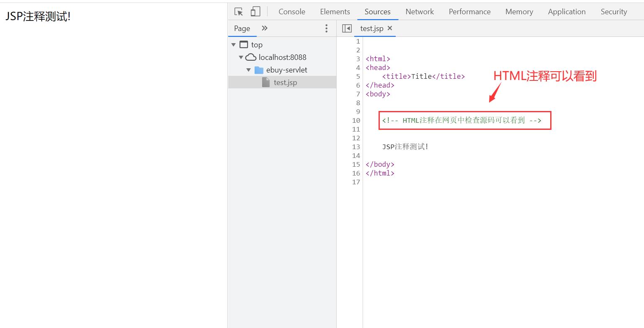Show more navigator tabs with the chevron

point(264,28)
